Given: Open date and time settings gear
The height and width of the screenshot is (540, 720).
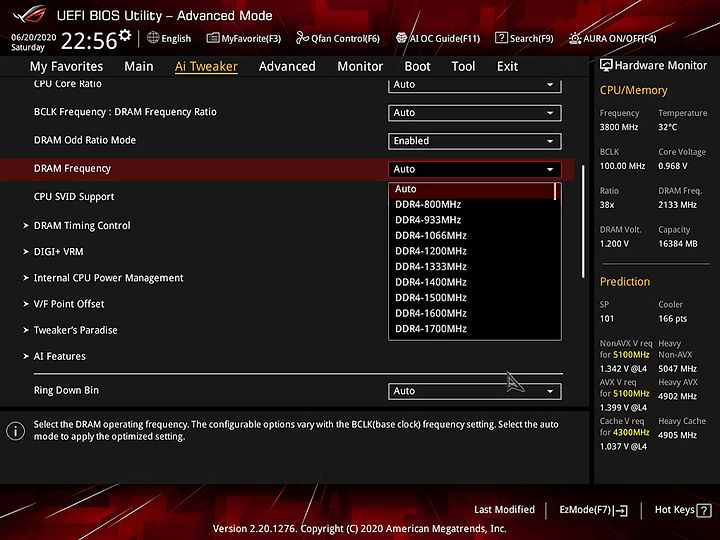Looking at the screenshot, I should pos(125,35).
